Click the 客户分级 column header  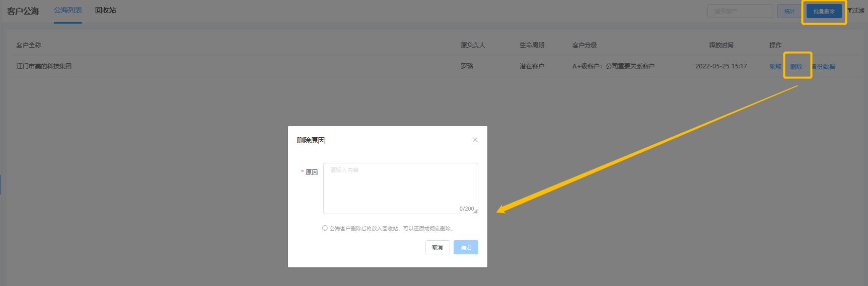coord(585,45)
